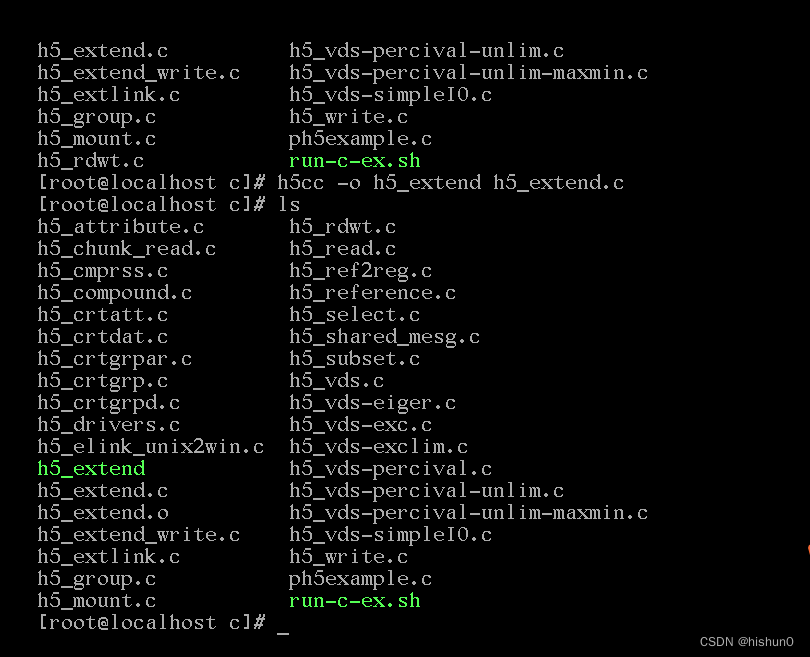810x657 pixels.
Task: Click the h5_compound.c filename
Action: point(115,293)
